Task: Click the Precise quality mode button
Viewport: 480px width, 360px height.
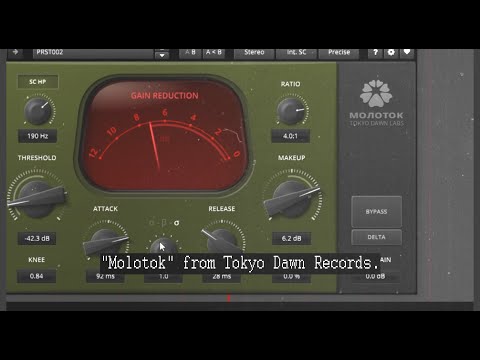Action: (339, 53)
